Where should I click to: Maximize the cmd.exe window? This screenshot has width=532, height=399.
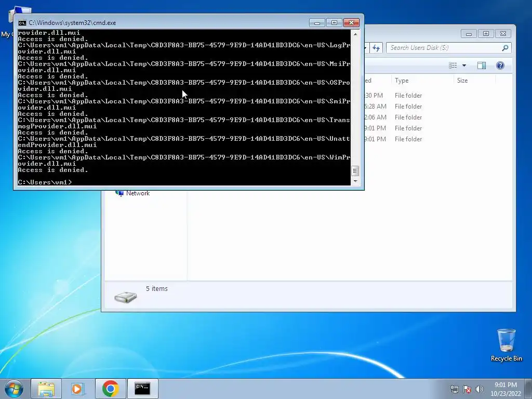tap(334, 23)
